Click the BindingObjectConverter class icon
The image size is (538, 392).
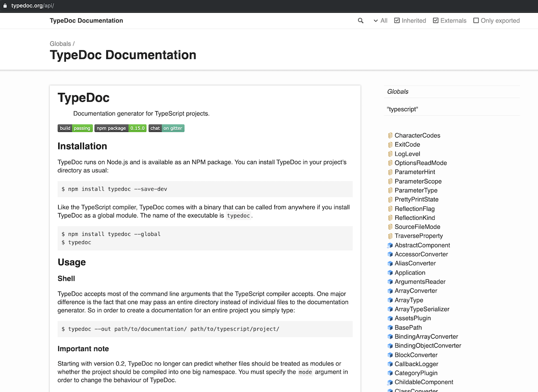(x=390, y=346)
